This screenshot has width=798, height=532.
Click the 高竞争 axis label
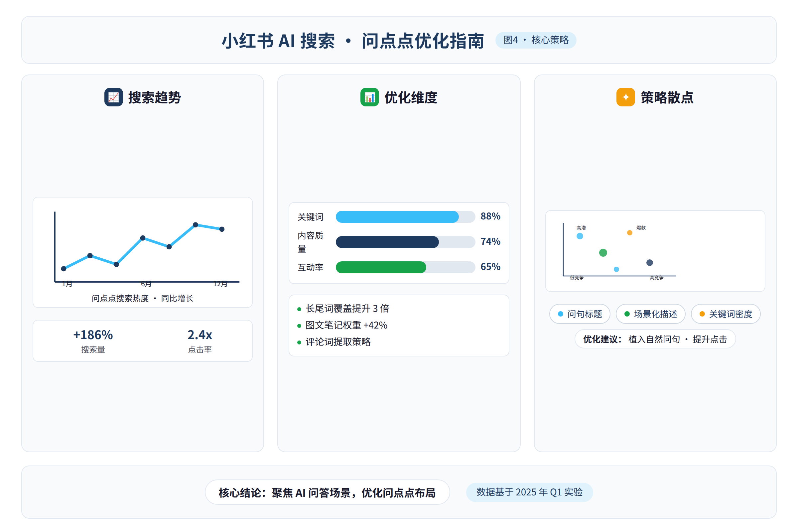click(x=656, y=278)
